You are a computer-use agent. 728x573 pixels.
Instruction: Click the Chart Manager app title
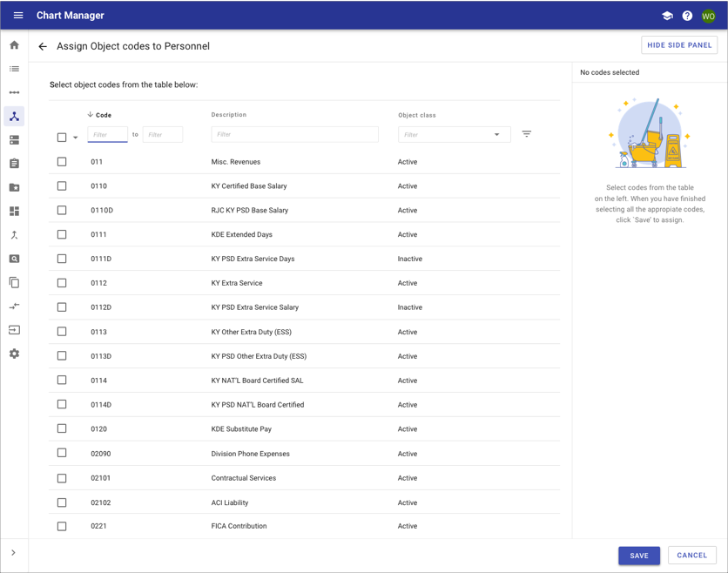point(71,16)
